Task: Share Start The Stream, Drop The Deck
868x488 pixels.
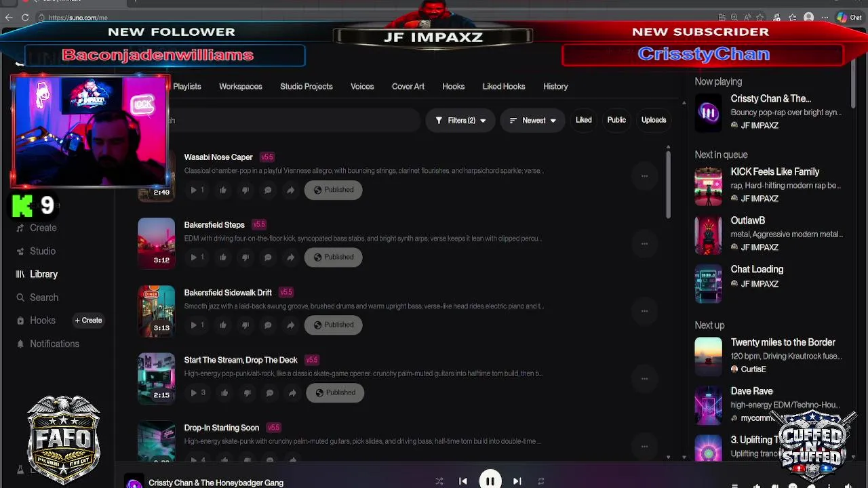Action: tap(292, 392)
